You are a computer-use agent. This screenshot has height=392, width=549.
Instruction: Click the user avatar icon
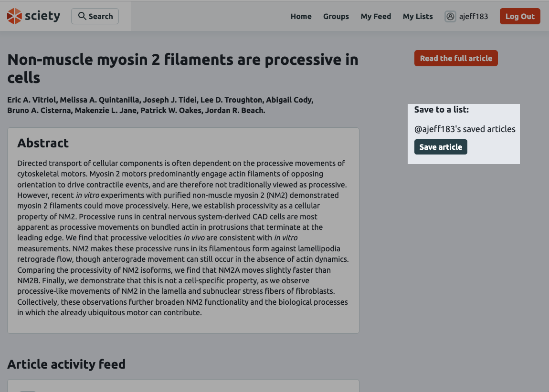[x=450, y=17]
